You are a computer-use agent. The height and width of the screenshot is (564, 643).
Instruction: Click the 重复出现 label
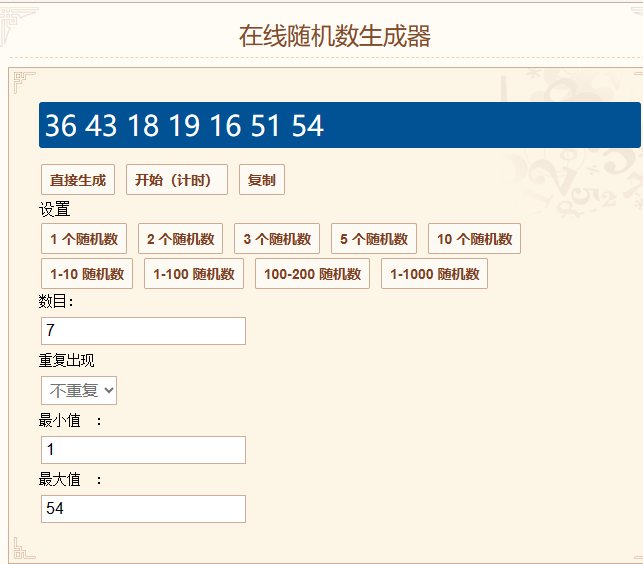point(66,361)
